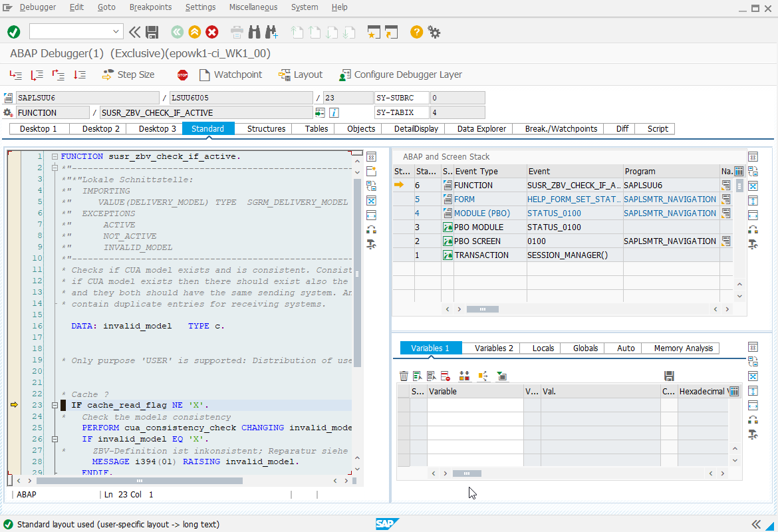Click the Layout button
778x532 pixels.
click(301, 75)
